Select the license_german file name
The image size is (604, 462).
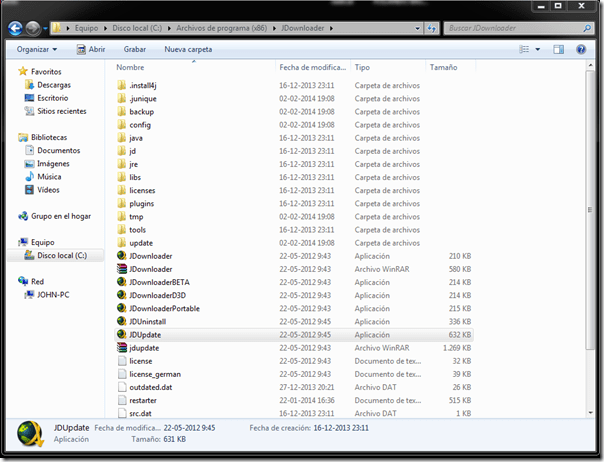click(155, 374)
